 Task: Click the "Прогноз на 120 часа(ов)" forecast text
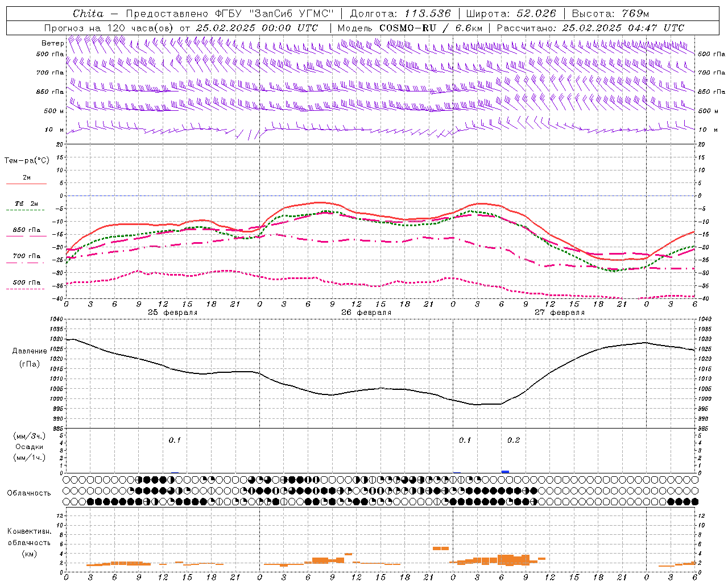(109, 28)
